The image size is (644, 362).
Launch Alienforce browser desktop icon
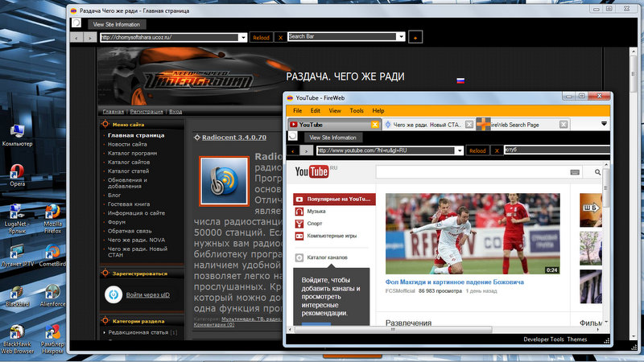click(52, 295)
